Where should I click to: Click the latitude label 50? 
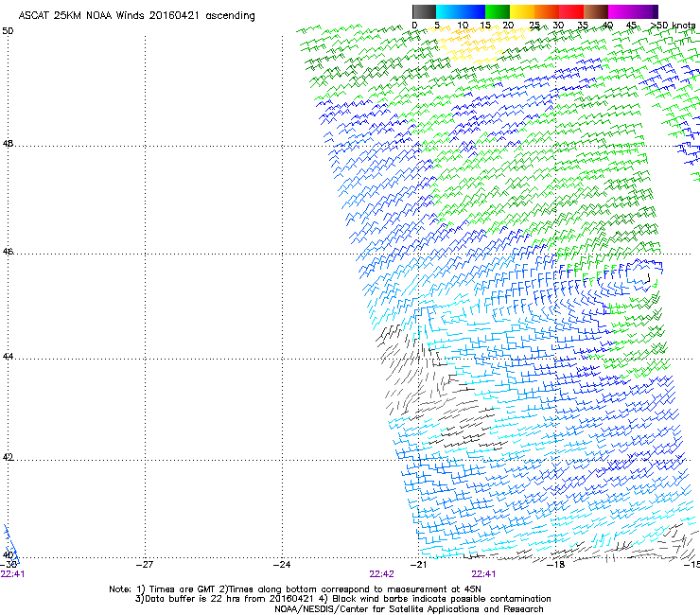[x=8, y=31]
